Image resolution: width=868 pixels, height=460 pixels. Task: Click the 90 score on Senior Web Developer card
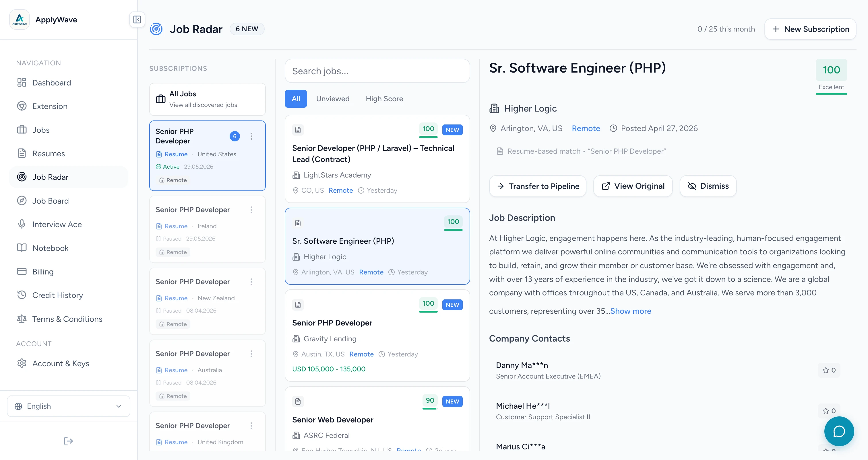(x=430, y=401)
